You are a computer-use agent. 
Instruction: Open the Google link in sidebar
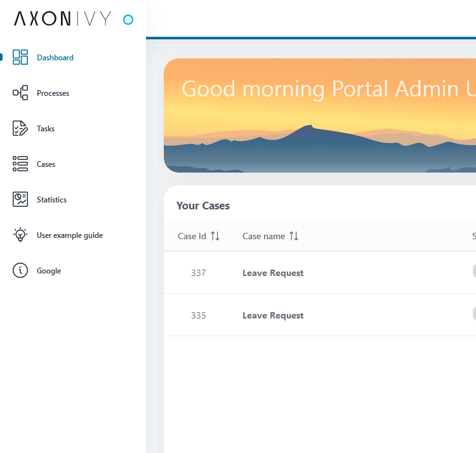click(x=49, y=271)
